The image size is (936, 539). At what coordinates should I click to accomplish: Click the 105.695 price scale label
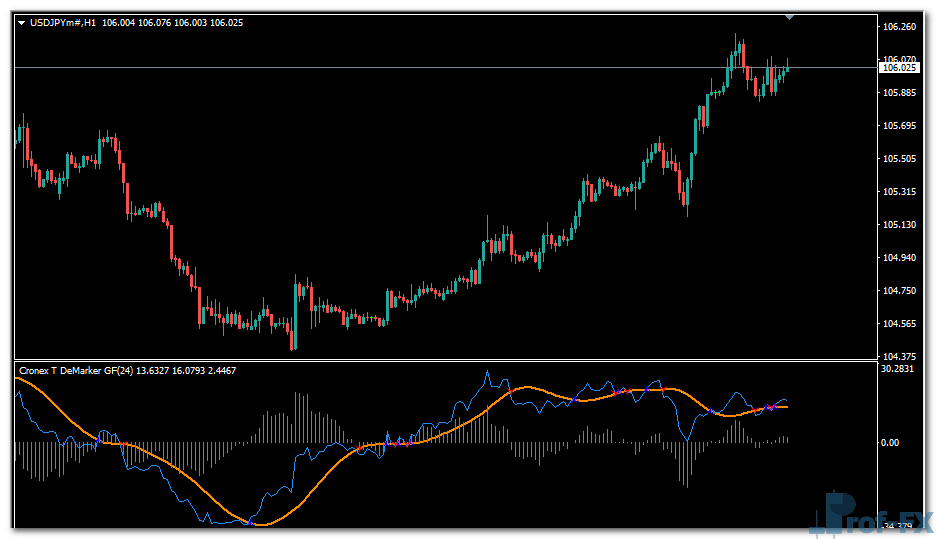pyautogui.click(x=900, y=126)
